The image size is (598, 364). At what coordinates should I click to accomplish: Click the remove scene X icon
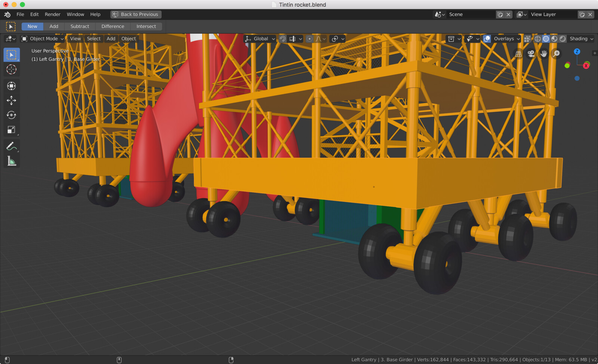point(508,14)
